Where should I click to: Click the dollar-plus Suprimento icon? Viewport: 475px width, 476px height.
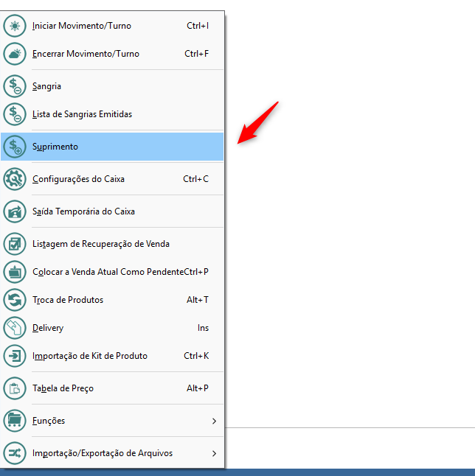tap(15, 147)
